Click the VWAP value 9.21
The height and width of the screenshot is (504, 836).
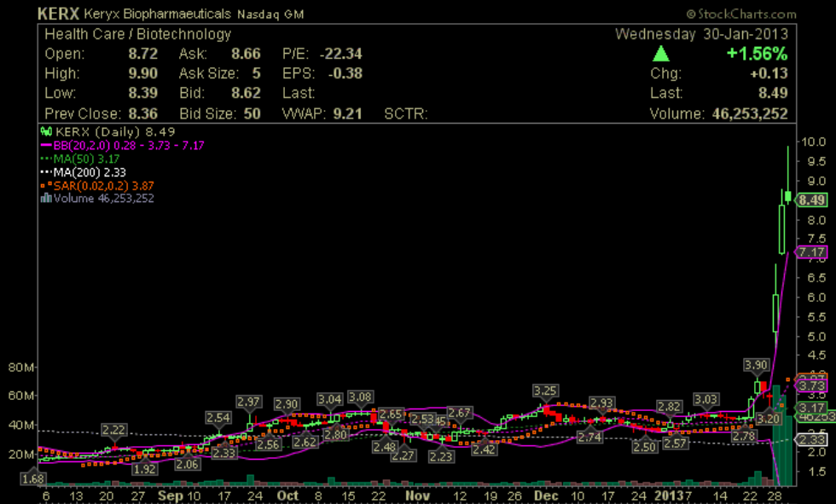(347, 113)
